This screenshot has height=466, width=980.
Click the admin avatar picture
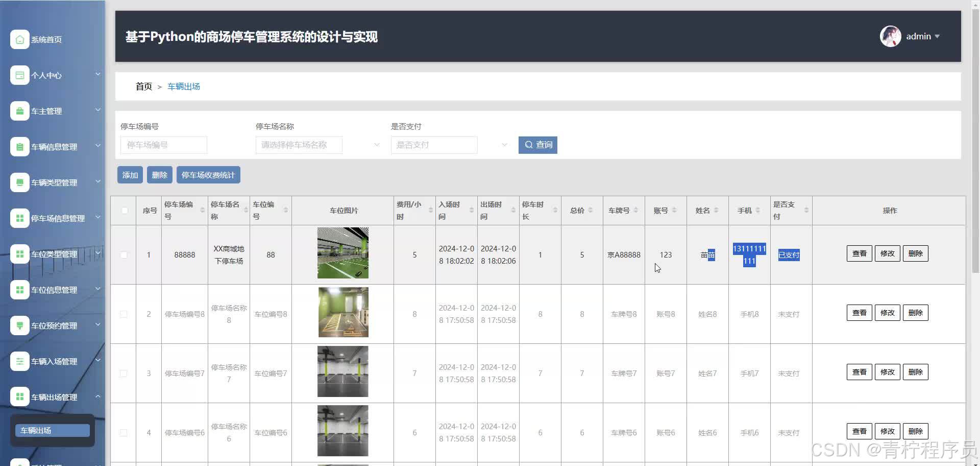pyautogui.click(x=890, y=36)
